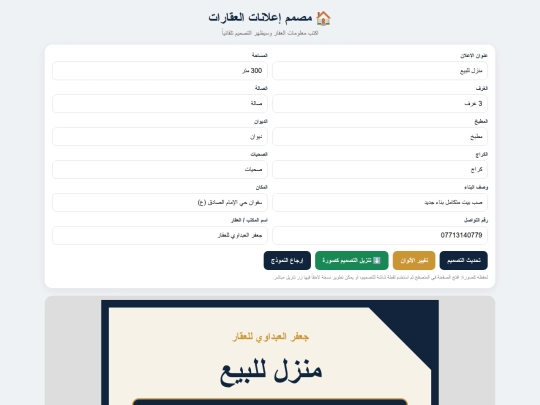Click the gold جعفر العبداوي للعقار preview heading
540x405 pixels.
point(270,337)
